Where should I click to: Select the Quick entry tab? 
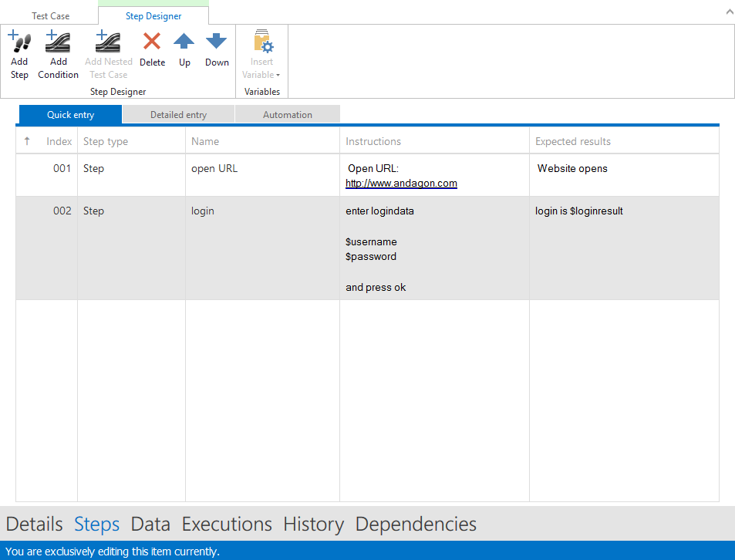tap(70, 115)
